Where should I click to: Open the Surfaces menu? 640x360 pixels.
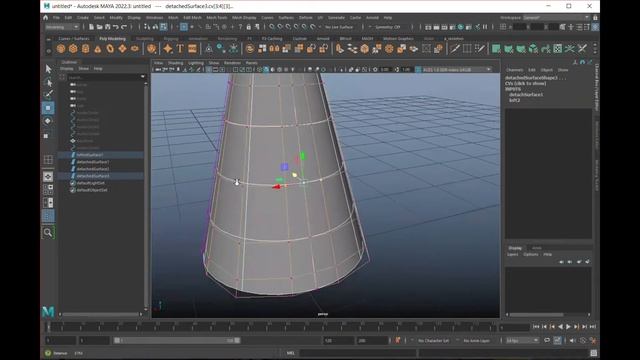(x=286, y=18)
